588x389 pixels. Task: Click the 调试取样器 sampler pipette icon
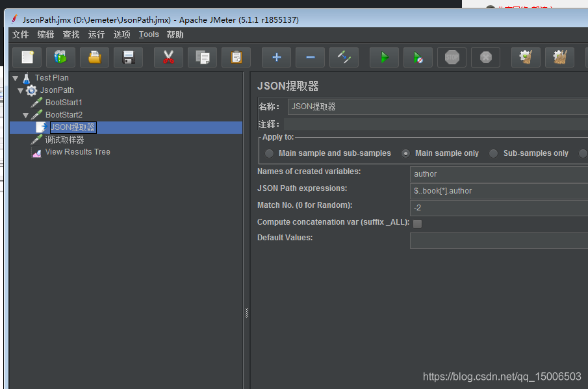point(37,140)
